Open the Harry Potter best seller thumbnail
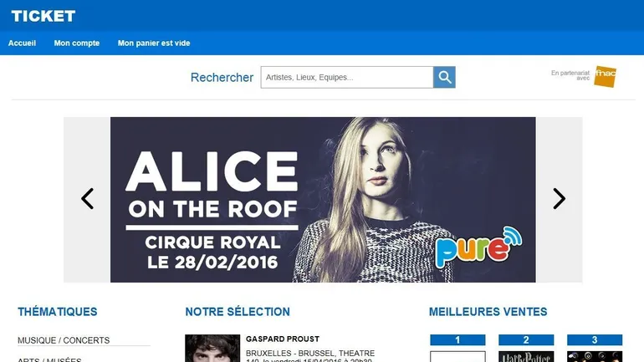 526,356
